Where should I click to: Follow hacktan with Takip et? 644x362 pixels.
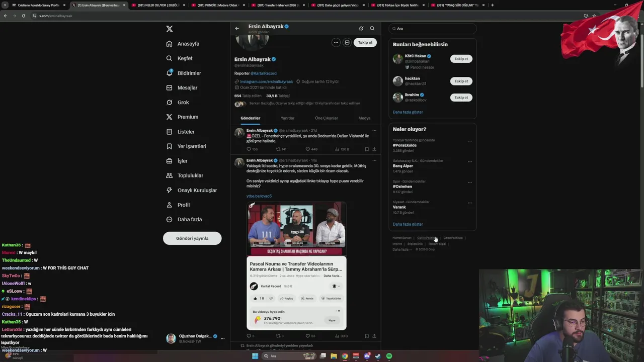pos(461,81)
